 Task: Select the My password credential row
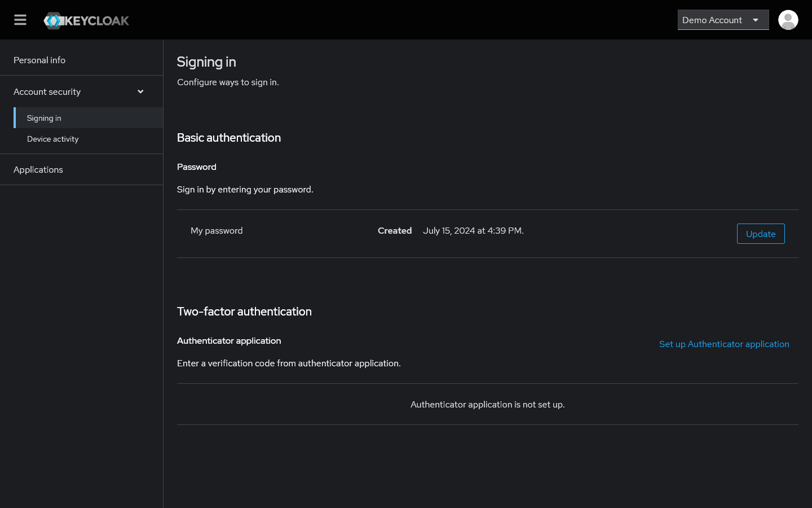[x=216, y=230]
